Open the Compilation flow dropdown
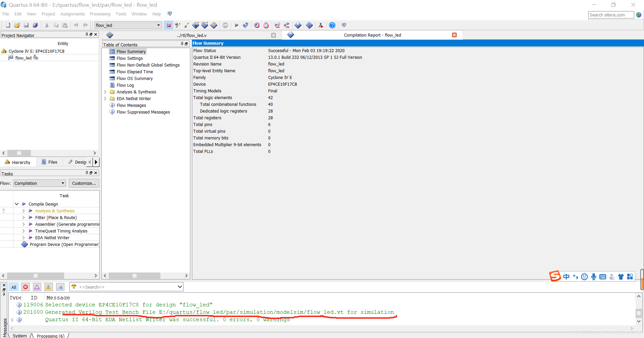The height and width of the screenshot is (338, 644). [x=40, y=183]
